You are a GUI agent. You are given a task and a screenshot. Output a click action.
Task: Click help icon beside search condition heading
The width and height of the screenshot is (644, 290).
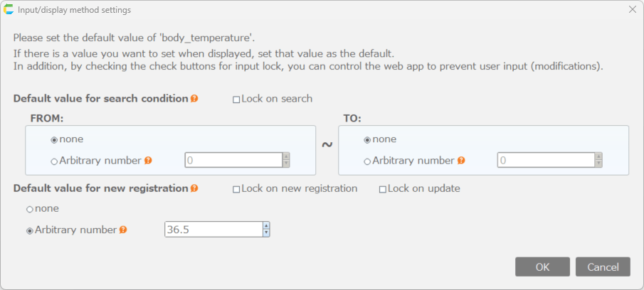click(194, 99)
